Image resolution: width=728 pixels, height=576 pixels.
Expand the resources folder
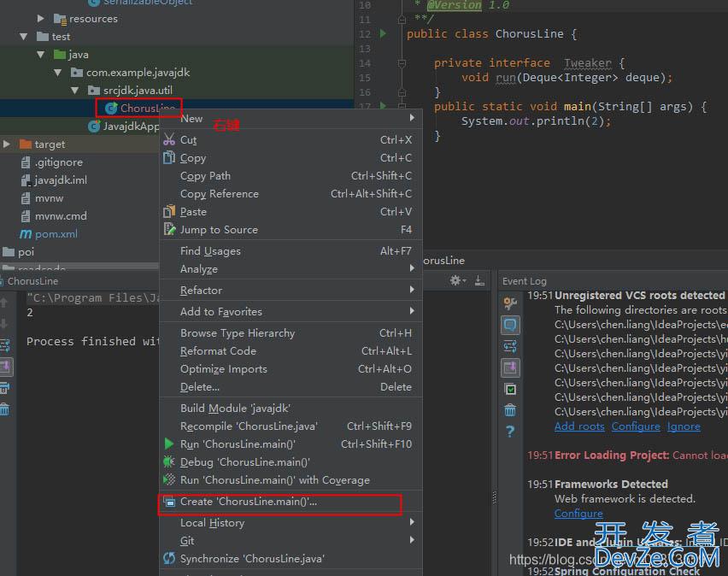pyautogui.click(x=41, y=18)
